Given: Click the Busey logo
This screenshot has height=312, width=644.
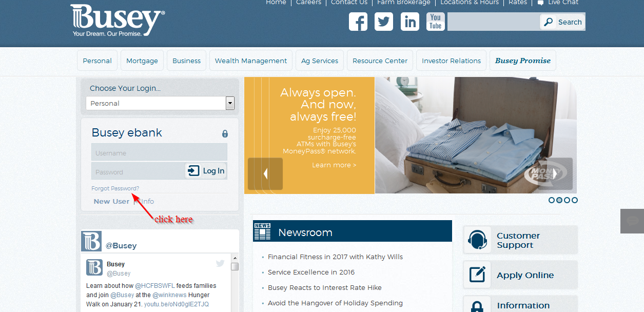Looking at the screenshot, I should point(118,21).
